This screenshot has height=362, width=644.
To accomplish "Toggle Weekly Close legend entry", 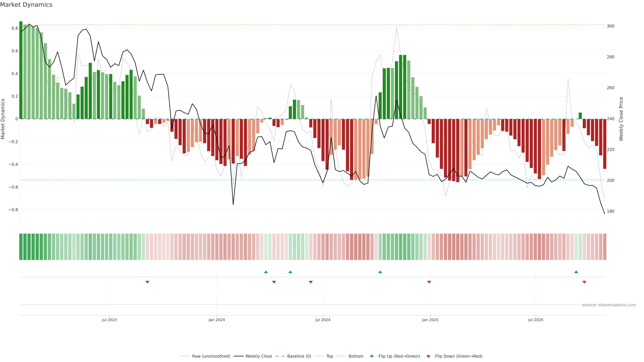I will tap(258, 356).
